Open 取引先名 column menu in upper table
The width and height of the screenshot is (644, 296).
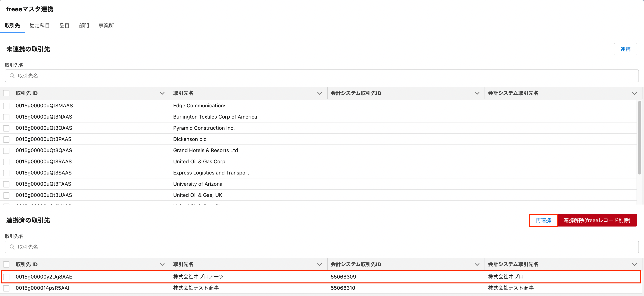point(319,93)
